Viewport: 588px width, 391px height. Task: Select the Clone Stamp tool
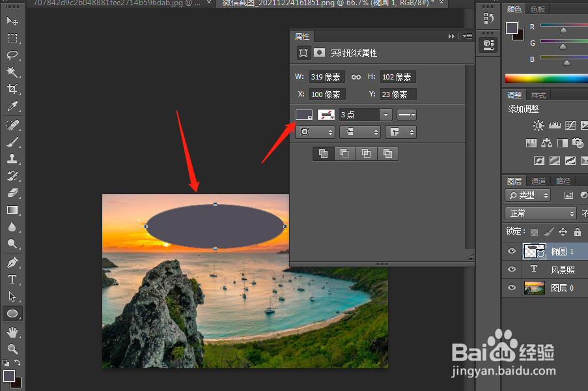(12, 159)
